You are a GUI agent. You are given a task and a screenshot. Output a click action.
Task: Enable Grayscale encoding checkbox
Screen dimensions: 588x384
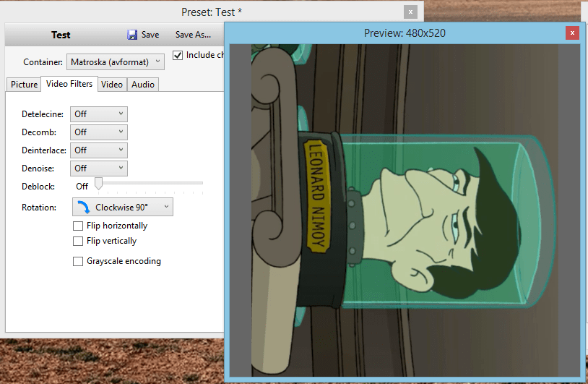pos(78,261)
